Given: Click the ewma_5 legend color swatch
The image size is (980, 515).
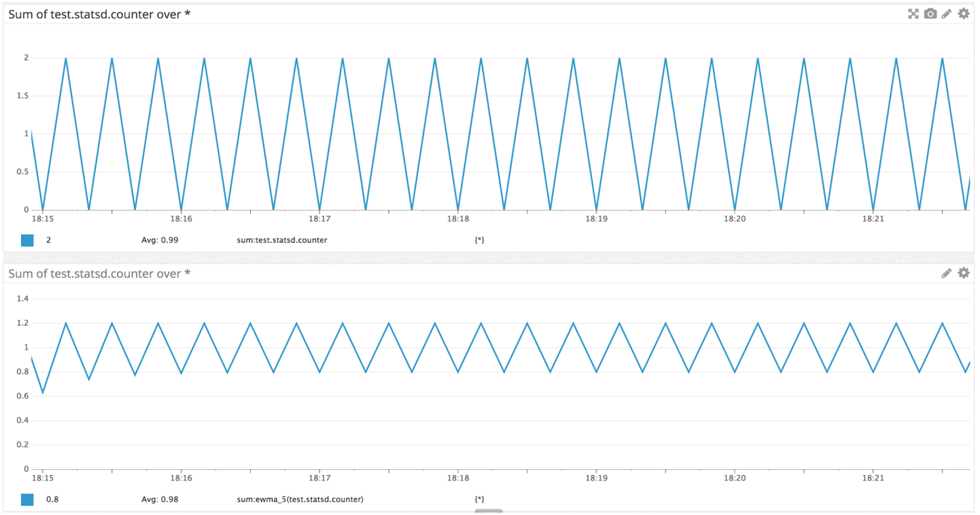Looking at the screenshot, I should [27, 499].
